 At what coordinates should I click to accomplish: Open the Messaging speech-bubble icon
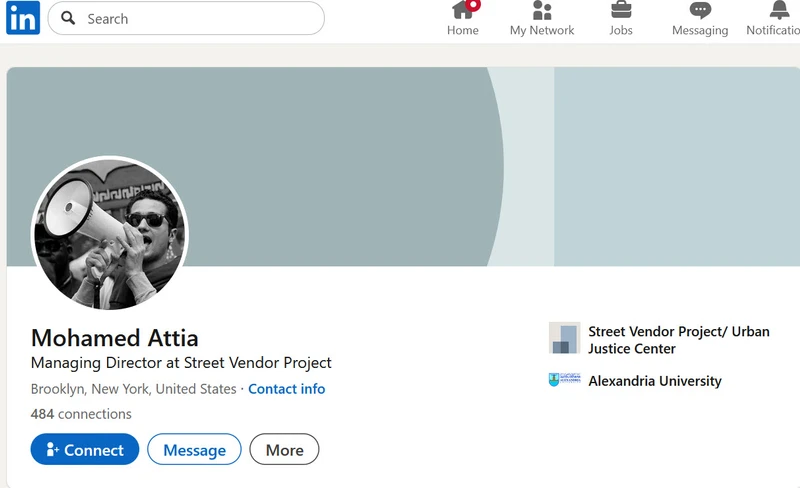coord(700,10)
